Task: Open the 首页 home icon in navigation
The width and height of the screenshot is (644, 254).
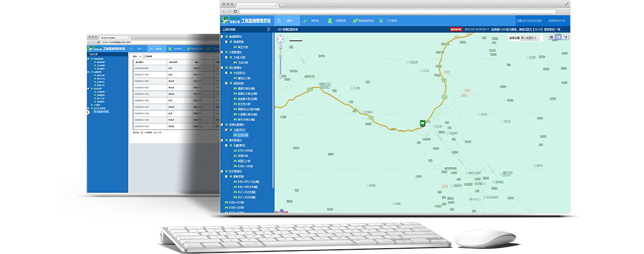Action: (279, 20)
